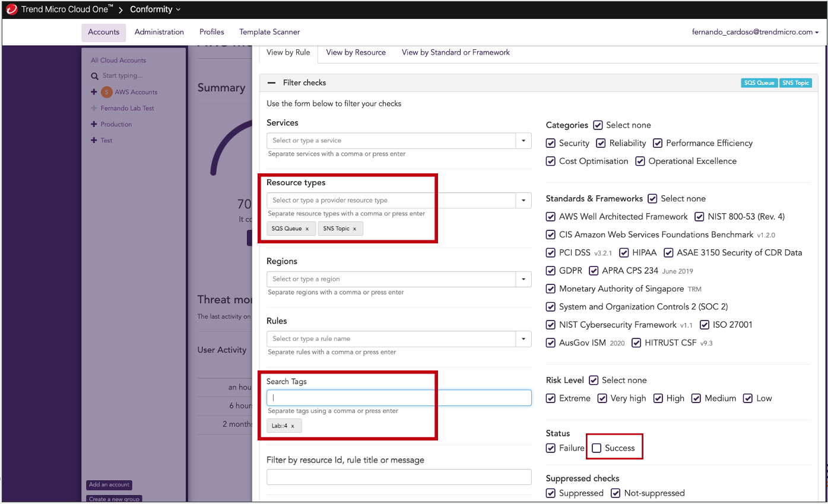Viewport: 828px width, 504px height.
Task: Switch to View by Resource tab
Action: [x=356, y=53]
